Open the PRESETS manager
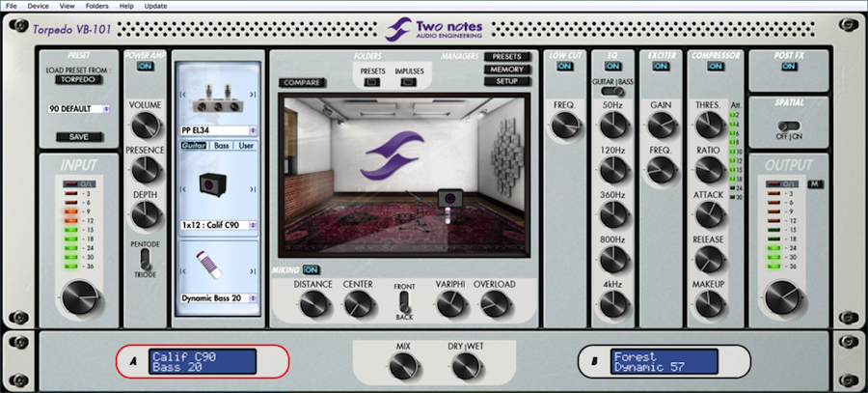 [506, 57]
